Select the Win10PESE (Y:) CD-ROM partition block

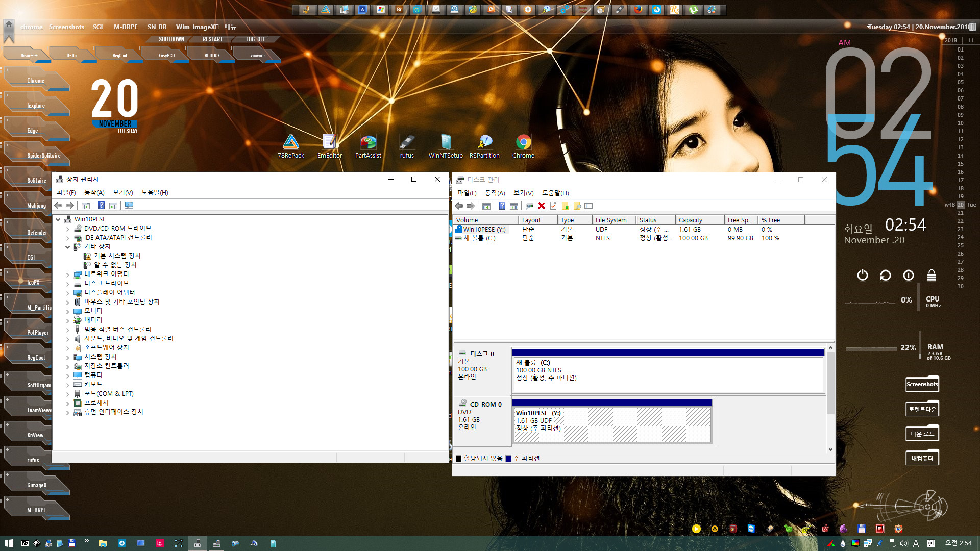(x=612, y=421)
